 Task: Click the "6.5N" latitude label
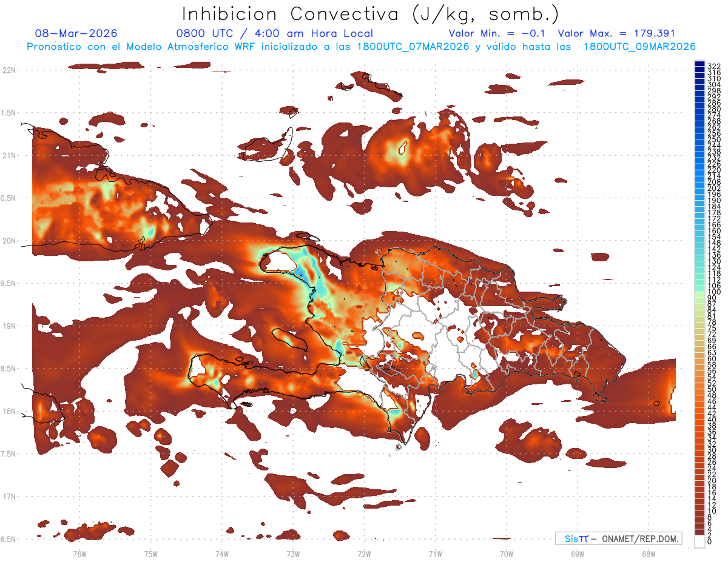coord(8,539)
